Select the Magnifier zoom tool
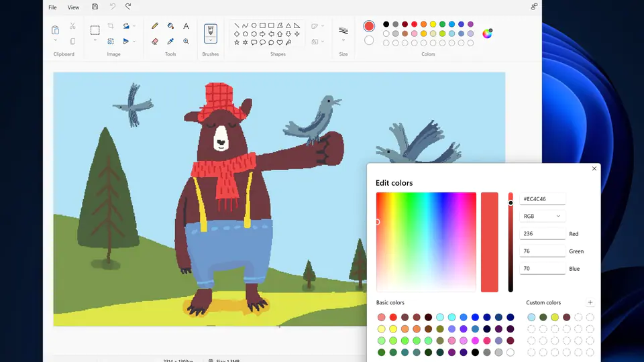 pos(186,42)
